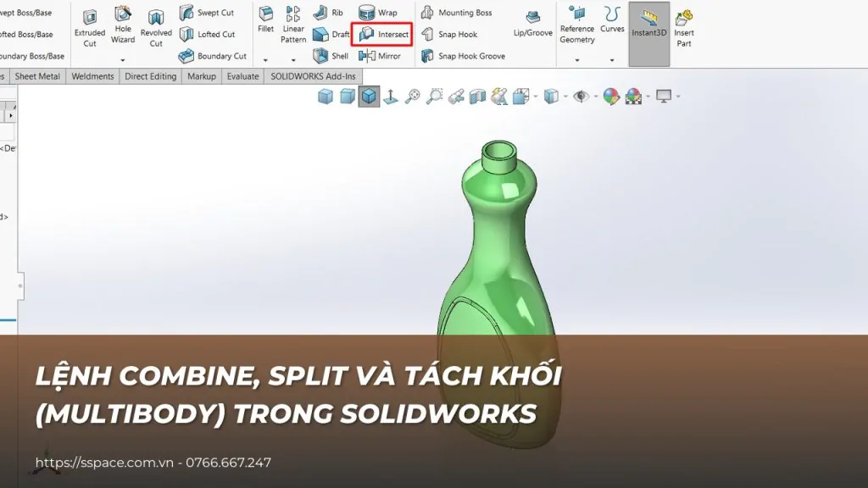The image size is (868, 488).
Task: Choose the Boundary Cut command
Action: (213, 56)
